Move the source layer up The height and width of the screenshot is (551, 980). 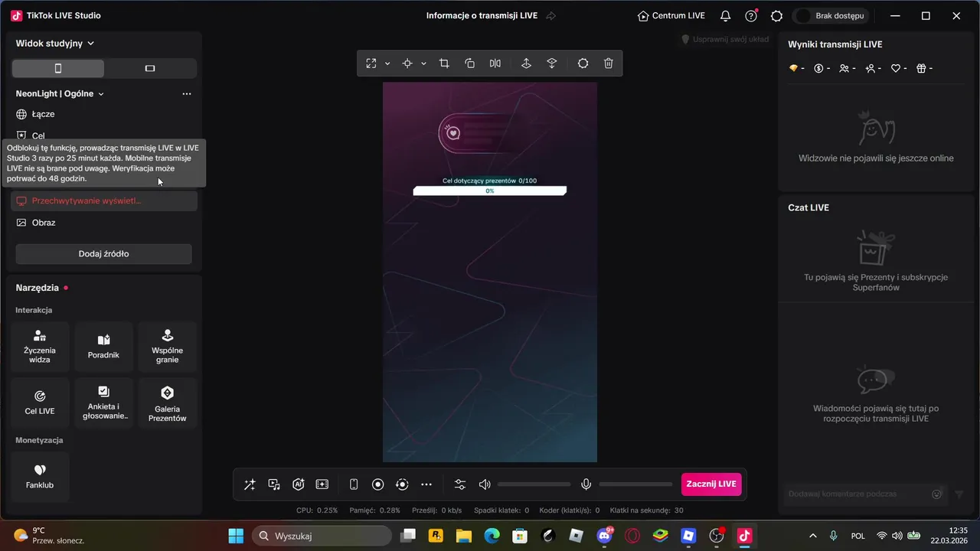click(x=526, y=64)
